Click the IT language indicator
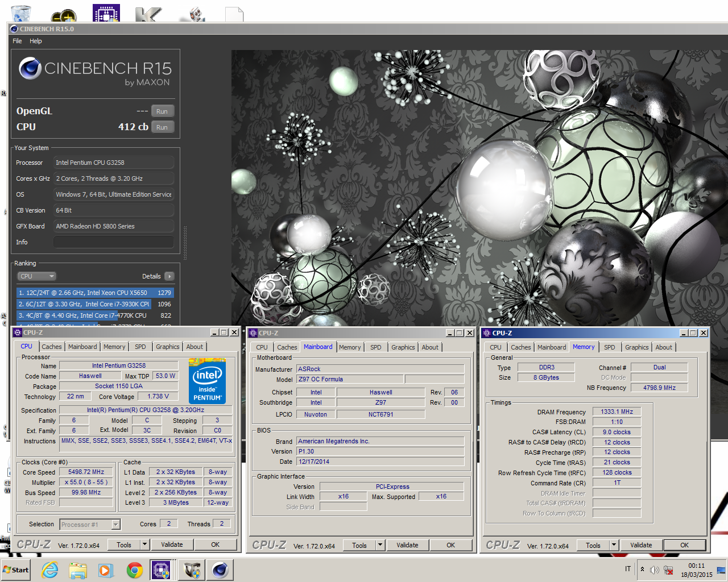The height and width of the screenshot is (582, 728). click(628, 569)
